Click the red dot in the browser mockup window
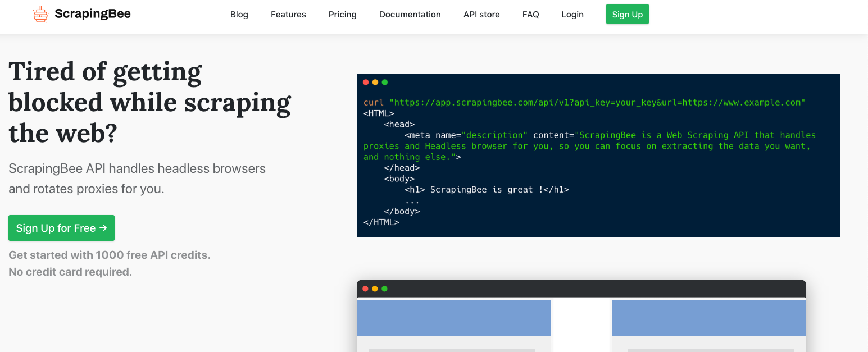Viewport: 868px width, 352px height. tap(366, 289)
